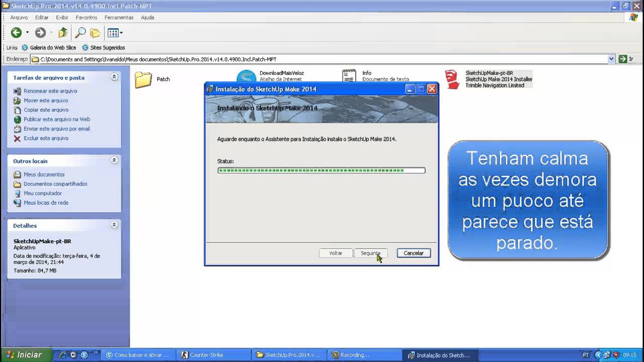
Task: Collapse the Detalhes panel
Action: point(114,225)
